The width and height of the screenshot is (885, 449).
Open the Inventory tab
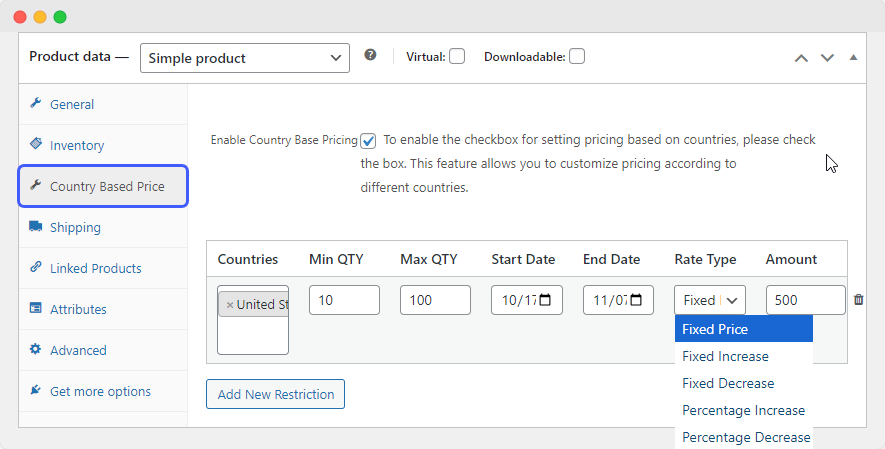click(x=77, y=146)
